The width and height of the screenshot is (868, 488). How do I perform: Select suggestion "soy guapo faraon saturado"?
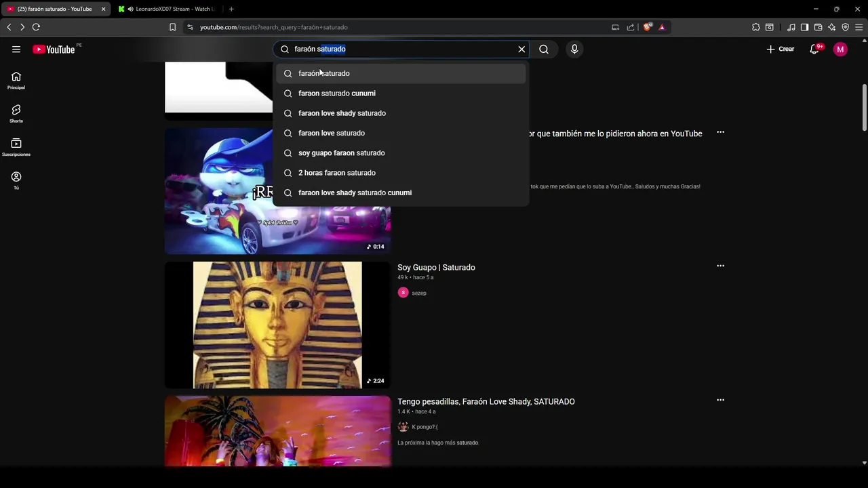pyautogui.click(x=401, y=152)
